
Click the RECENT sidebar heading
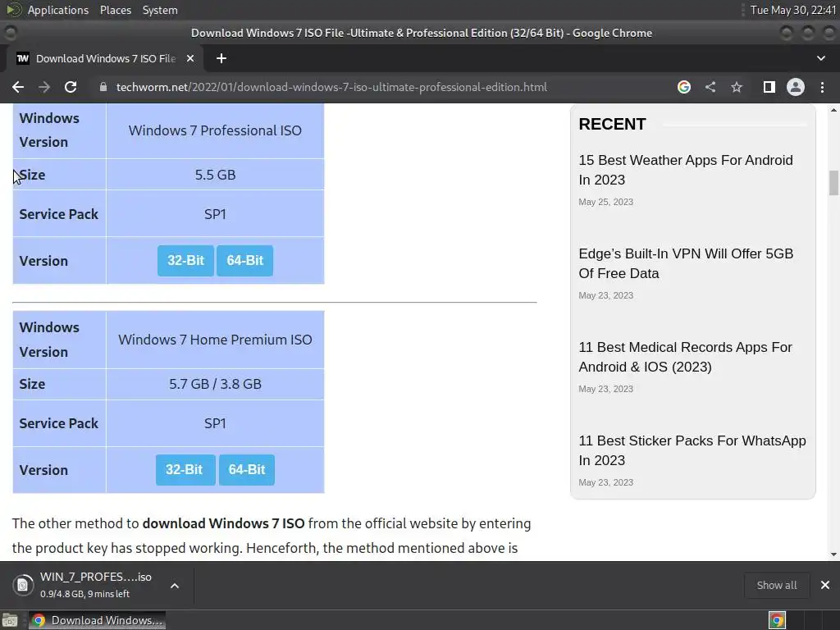pos(612,125)
